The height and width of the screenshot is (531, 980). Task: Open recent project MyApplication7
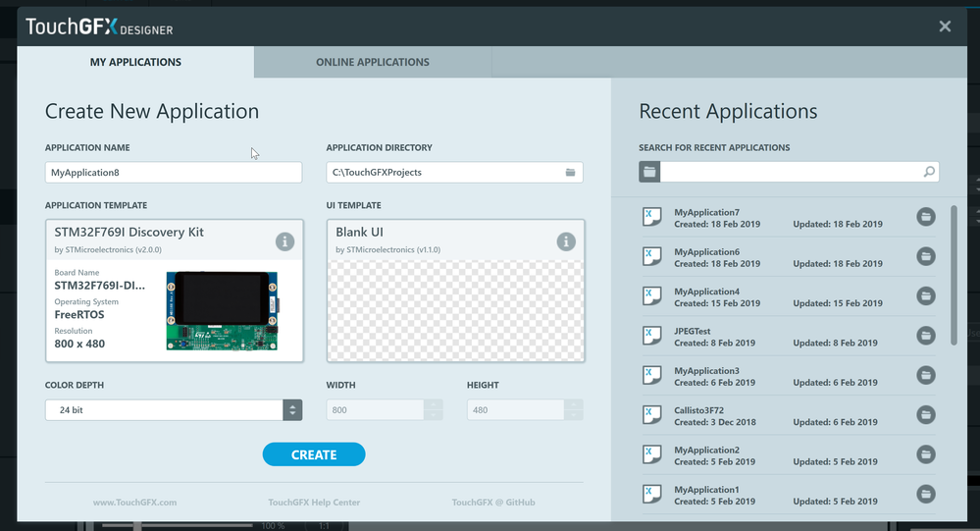coord(789,218)
